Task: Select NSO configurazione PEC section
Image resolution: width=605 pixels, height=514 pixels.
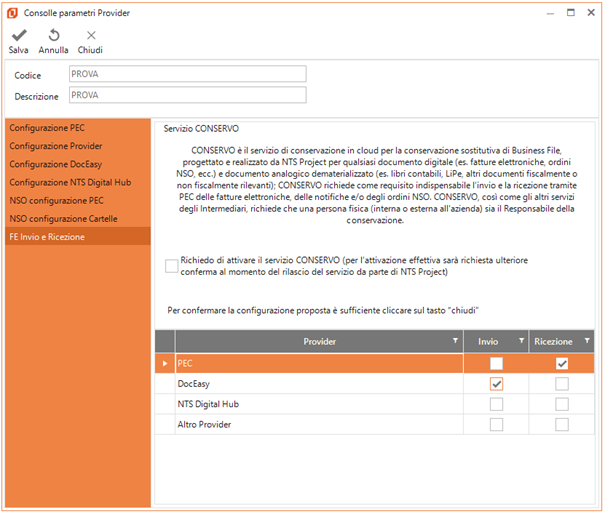Action: point(78,200)
